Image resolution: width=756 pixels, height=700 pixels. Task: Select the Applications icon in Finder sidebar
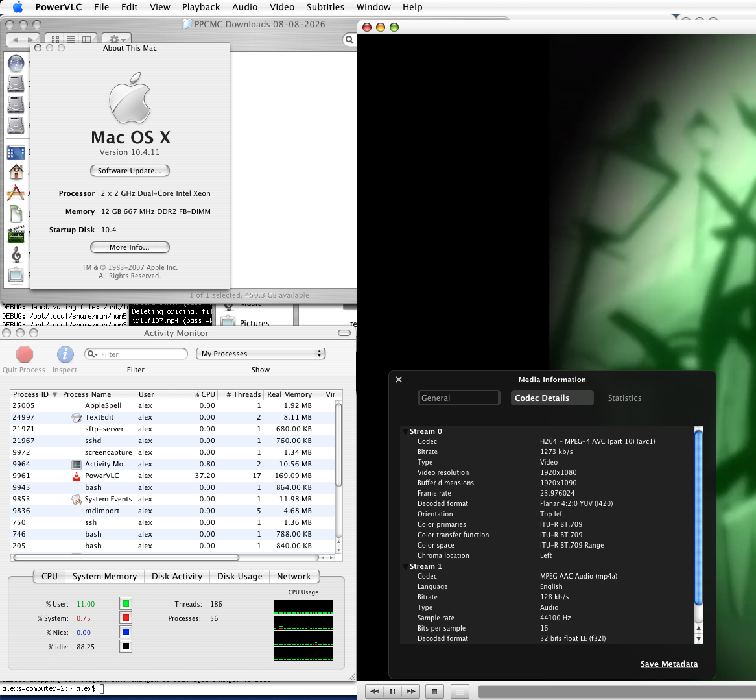pyautogui.click(x=16, y=193)
